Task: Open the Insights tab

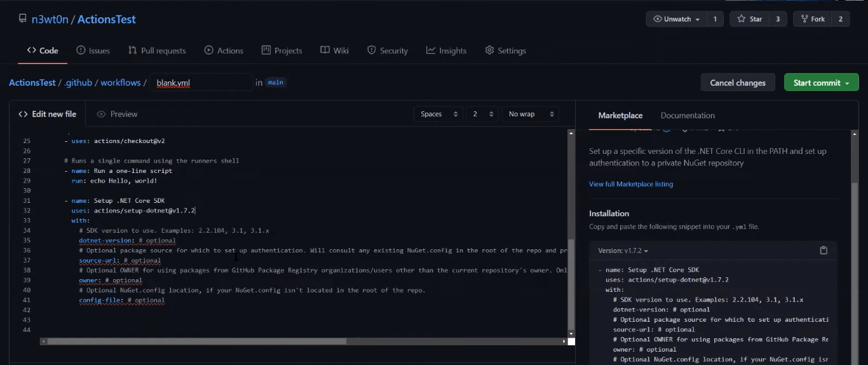Action: pos(446,50)
